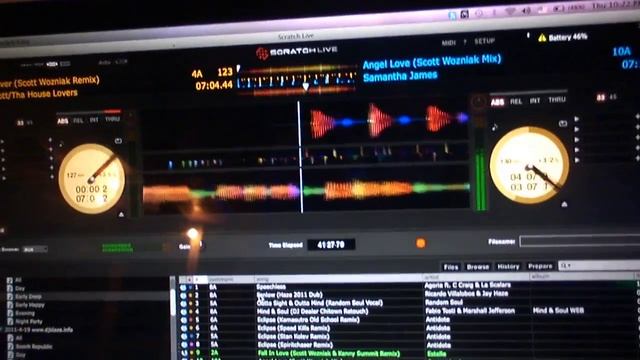
Task: Add the first left deck cue point
Action: pyautogui.click(x=51, y=140)
